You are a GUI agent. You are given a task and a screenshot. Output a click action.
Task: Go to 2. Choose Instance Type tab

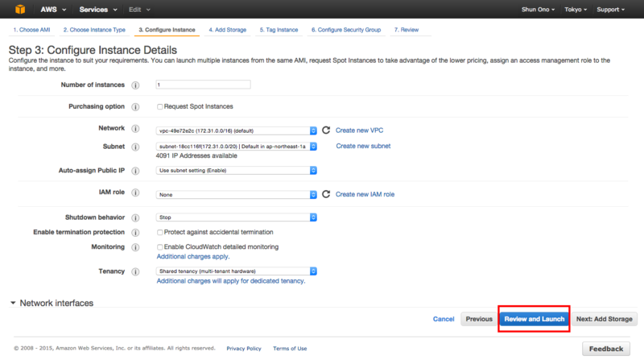(94, 30)
